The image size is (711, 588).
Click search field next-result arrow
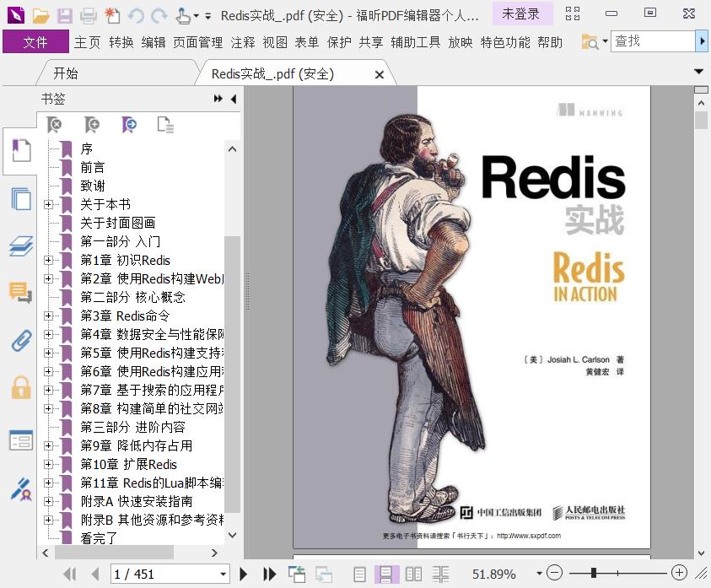point(702,41)
